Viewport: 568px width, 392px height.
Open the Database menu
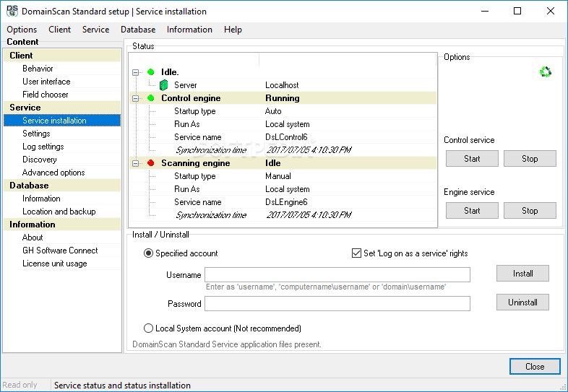pos(138,30)
